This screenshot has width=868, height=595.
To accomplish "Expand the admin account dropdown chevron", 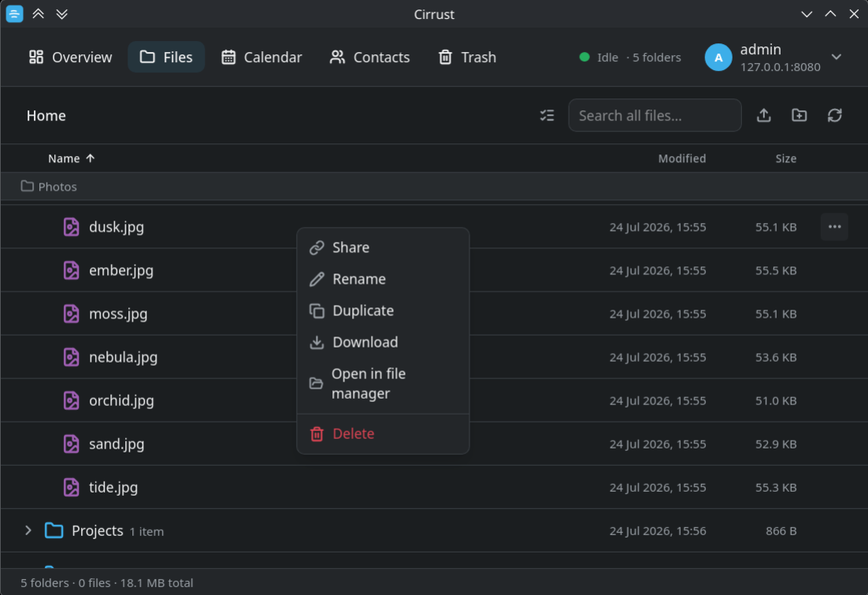I will [836, 57].
